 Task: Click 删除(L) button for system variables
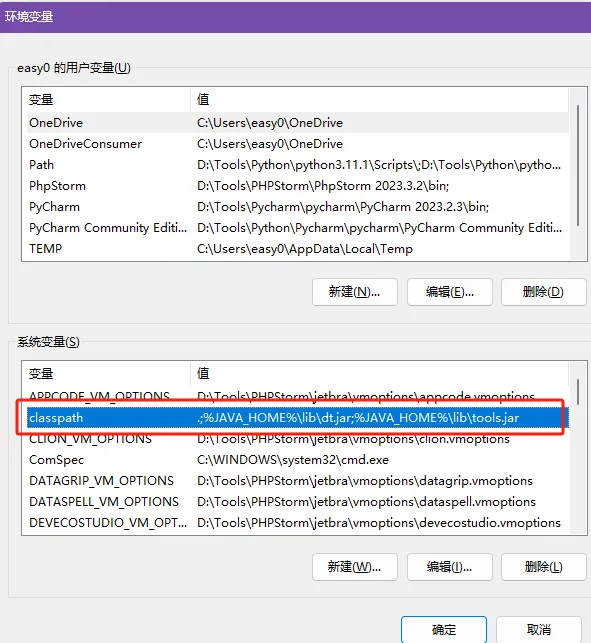543,567
